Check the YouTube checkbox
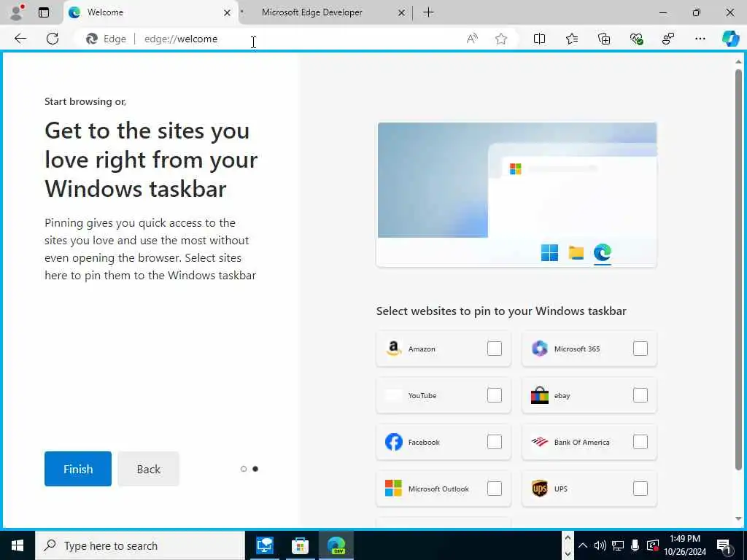747x560 pixels. 495,395
